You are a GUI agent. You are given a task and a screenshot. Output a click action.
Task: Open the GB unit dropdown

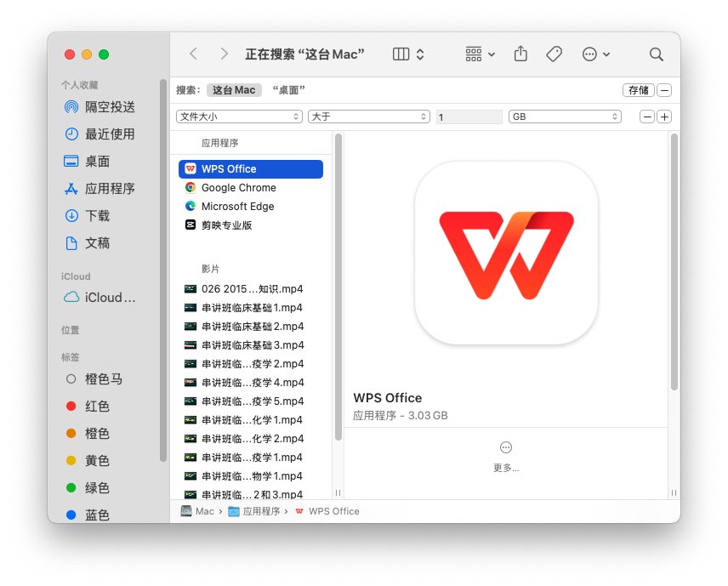(x=565, y=117)
